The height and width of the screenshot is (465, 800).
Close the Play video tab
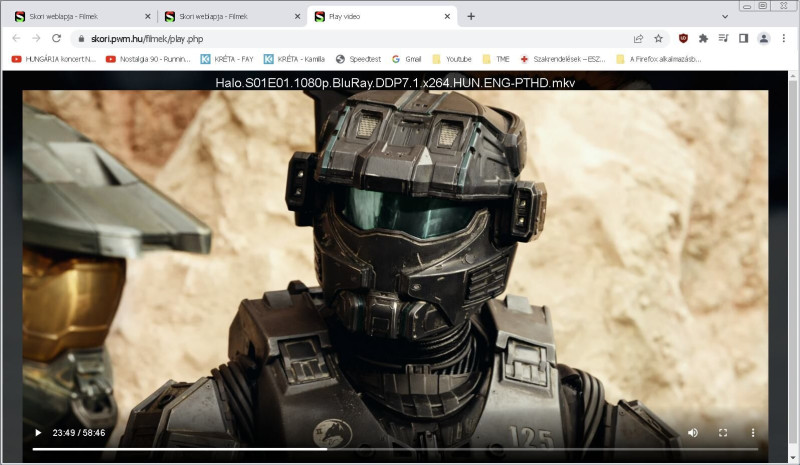(447, 16)
